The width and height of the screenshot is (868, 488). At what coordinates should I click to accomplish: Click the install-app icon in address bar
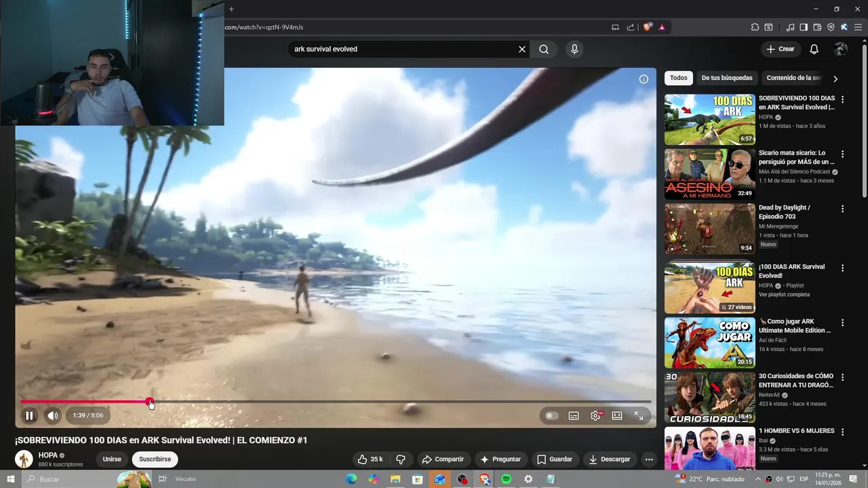pyautogui.click(x=615, y=27)
